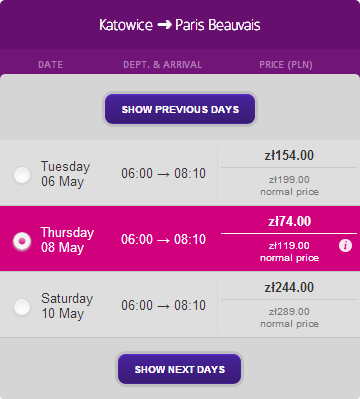
Task: Select the Thursday 08 May radio button
Action: 22,241
